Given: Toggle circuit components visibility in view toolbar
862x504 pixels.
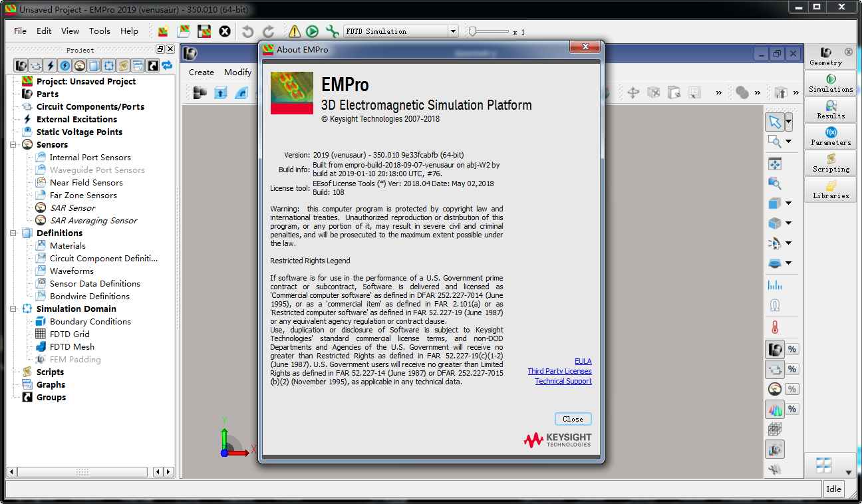Looking at the screenshot, I should pyautogui.click(x=775, y=369).
